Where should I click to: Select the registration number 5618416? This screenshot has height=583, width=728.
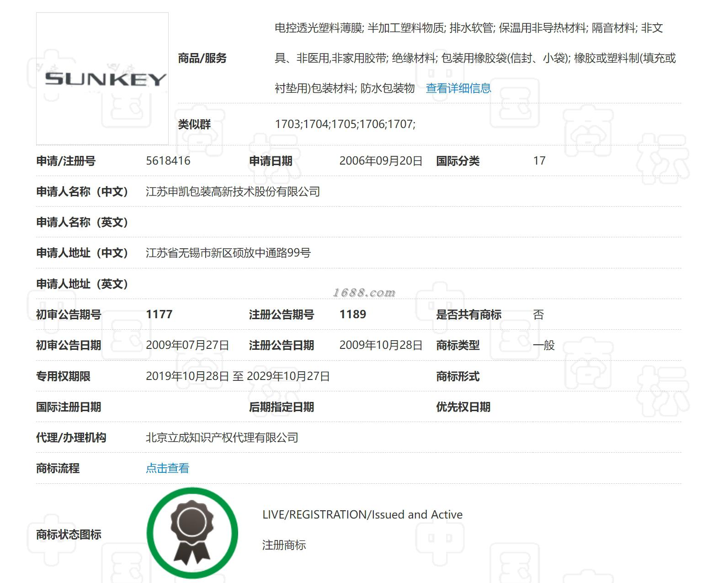coord(168,161)
